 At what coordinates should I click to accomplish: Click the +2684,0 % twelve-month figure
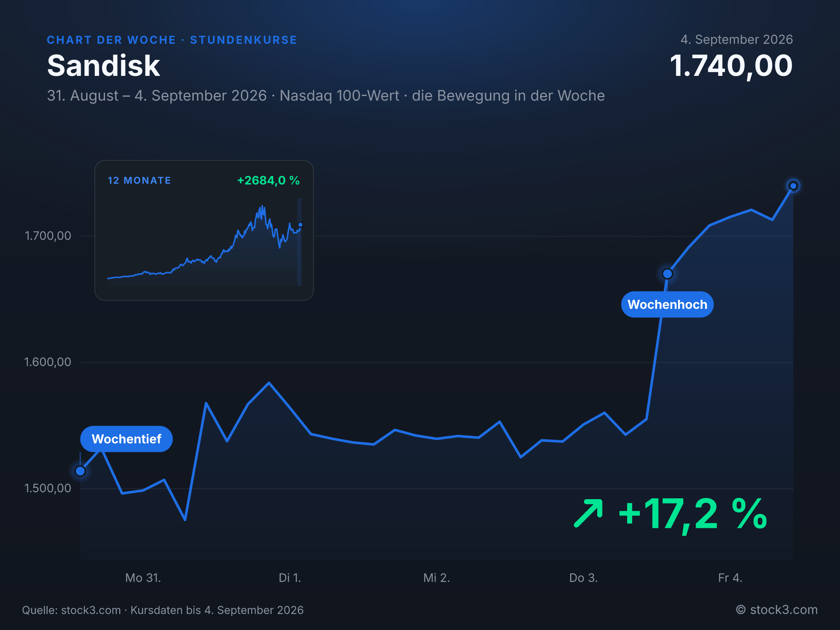pyautogui.click(x=269, y=180)
